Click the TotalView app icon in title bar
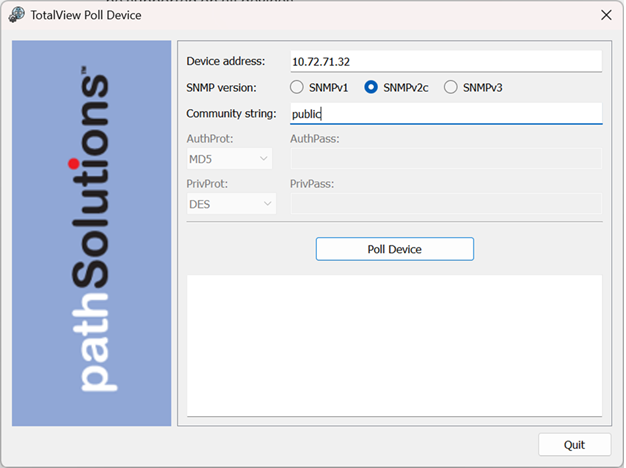This screenshot has height=468, width=626. (16, 15)
